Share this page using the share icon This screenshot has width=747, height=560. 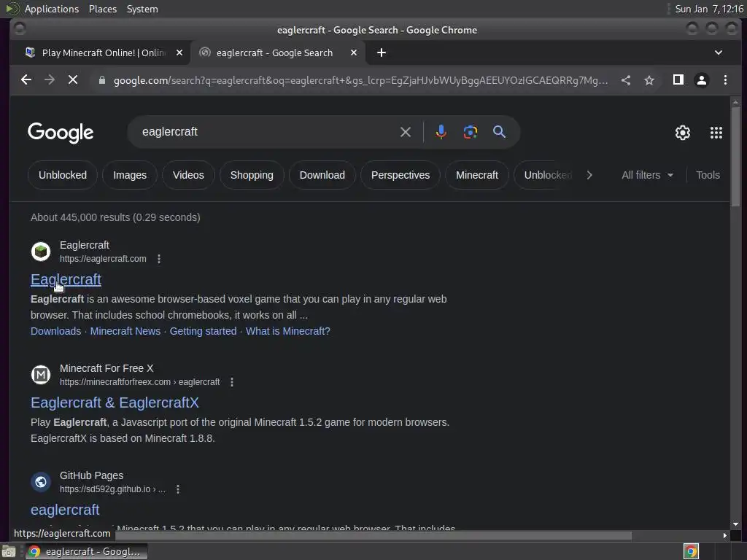tap(626, 80)
